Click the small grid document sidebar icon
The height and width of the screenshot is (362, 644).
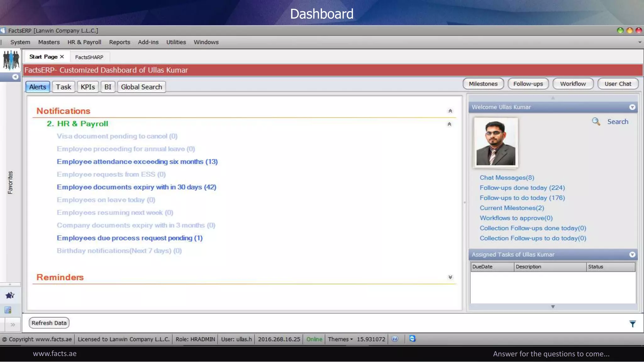point(8,310)
